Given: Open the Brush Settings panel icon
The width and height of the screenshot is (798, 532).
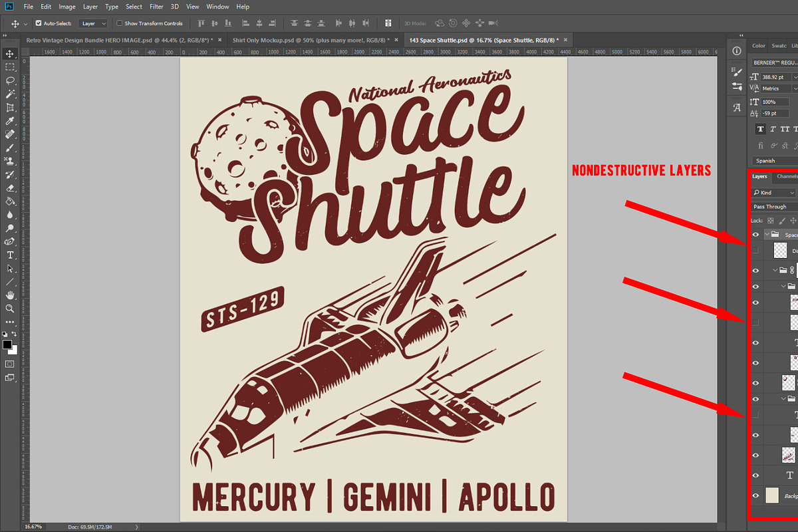Looking at the screenshot, I should coord(737,71).
